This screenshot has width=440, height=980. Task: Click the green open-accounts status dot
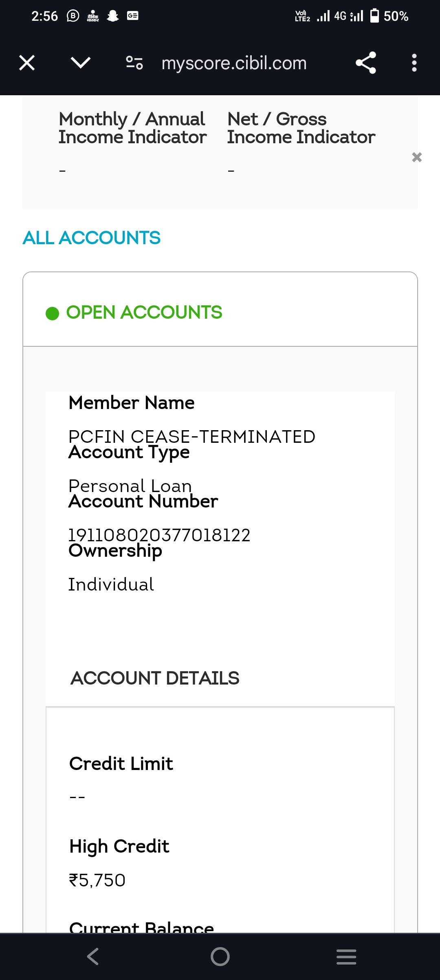coord(52,313)
